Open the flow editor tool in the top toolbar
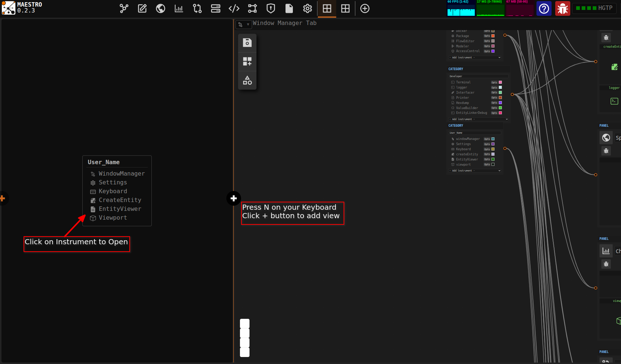Screen dimensions: 621x364 pos(252,8)
